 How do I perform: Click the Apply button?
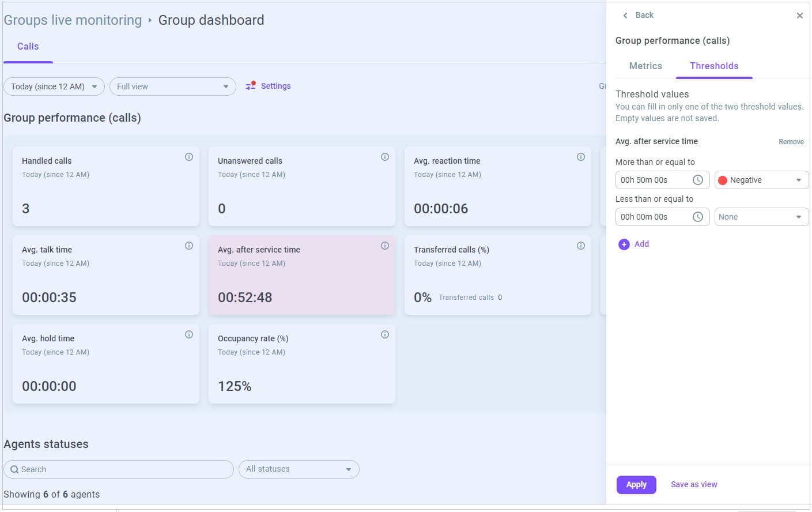pyautogui.click(x=636, y=485)
